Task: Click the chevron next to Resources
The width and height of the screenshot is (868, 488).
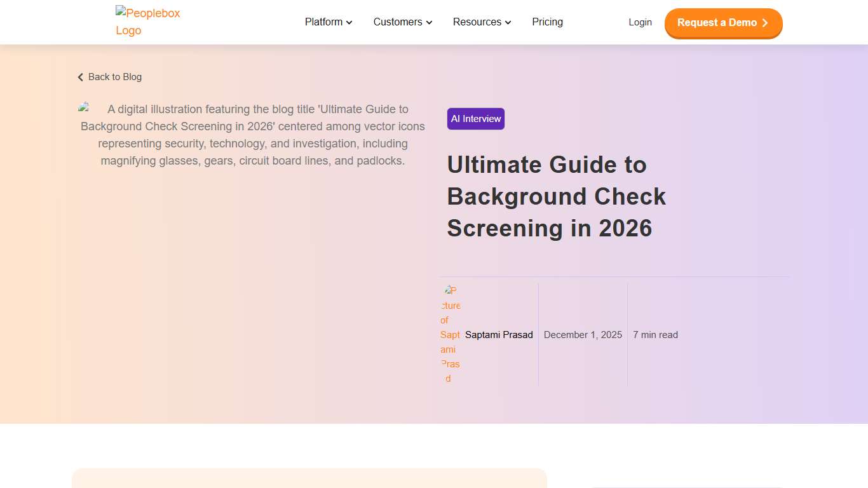Action: point(508,22)
